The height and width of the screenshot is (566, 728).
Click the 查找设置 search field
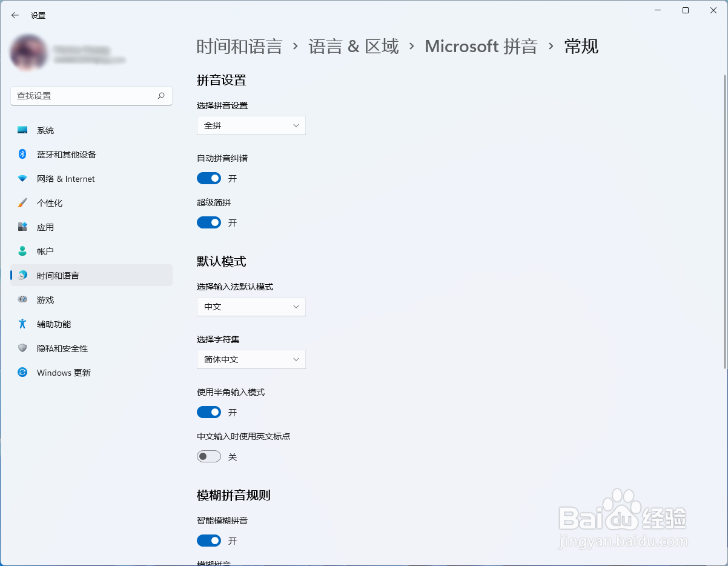[91, 96]
